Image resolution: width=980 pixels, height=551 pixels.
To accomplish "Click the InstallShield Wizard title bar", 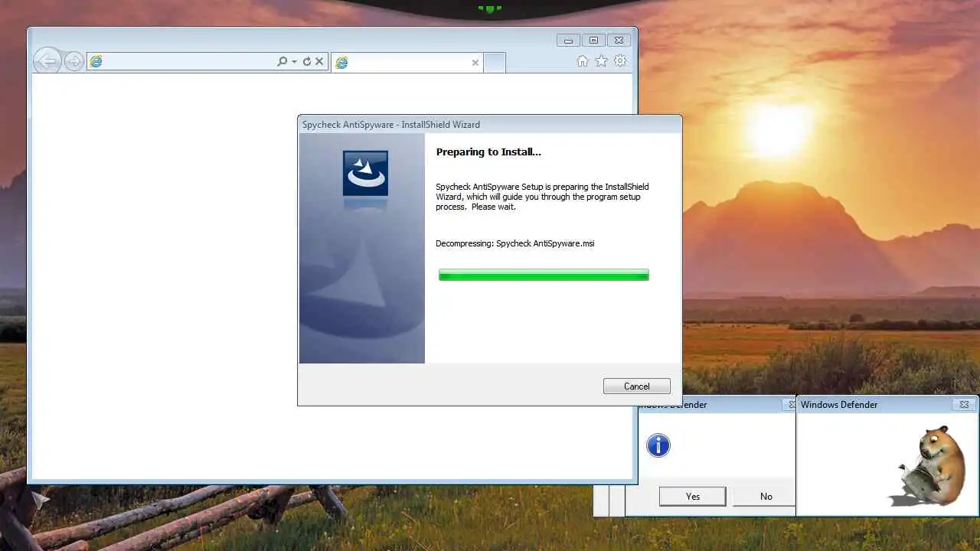I will [x=489, y=124].
